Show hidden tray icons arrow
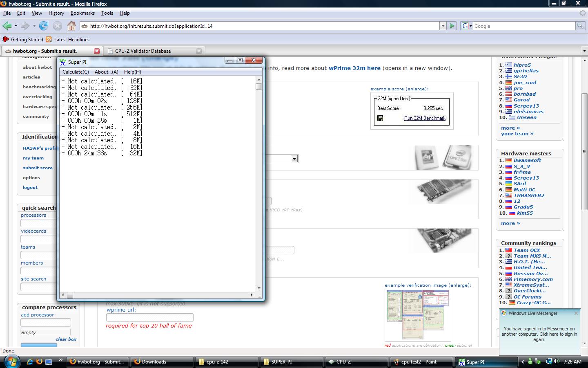 (x=523, y=362)
